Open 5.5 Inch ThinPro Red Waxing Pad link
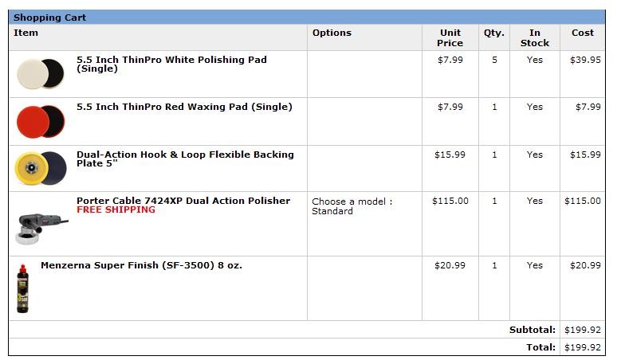 [x=184, y=107]
